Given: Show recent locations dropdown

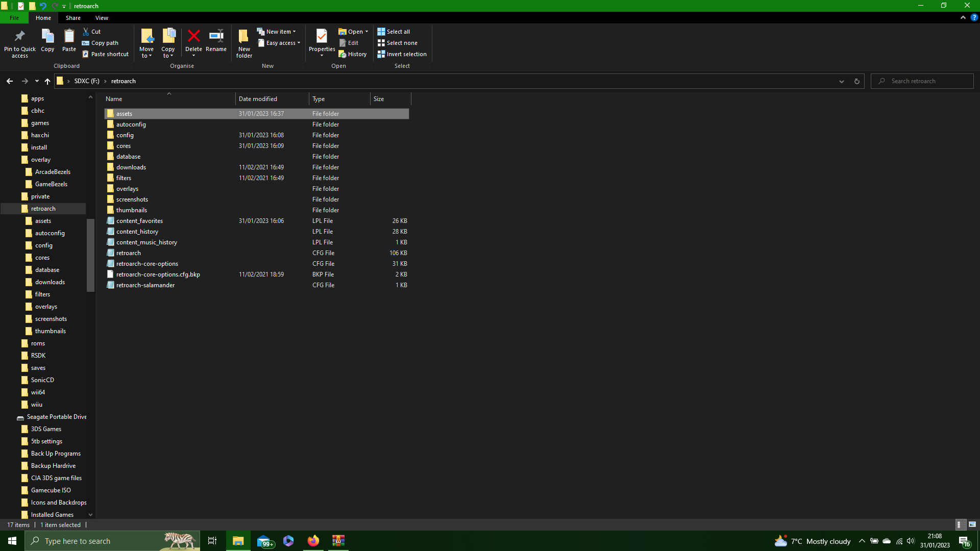Looking at the screenshot, I should pos(37,81).
